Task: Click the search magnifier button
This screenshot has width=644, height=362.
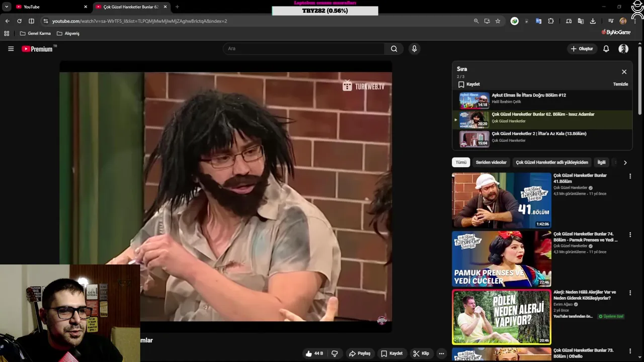Action: (394, 49)
